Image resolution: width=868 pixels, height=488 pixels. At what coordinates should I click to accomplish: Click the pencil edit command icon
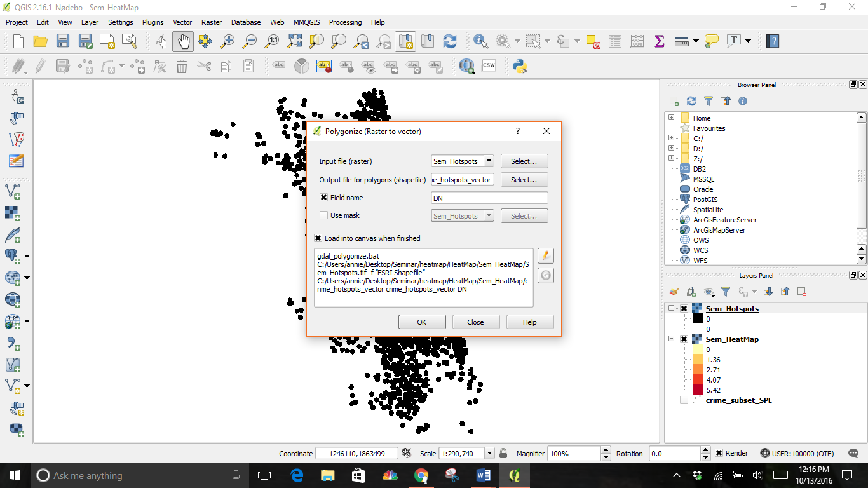point(545,256)
